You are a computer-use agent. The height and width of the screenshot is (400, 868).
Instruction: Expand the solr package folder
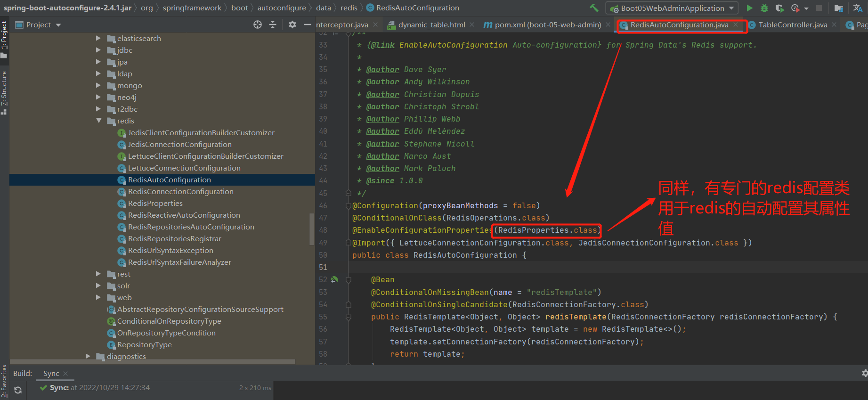pyautogui.click(x=98, y=286)
